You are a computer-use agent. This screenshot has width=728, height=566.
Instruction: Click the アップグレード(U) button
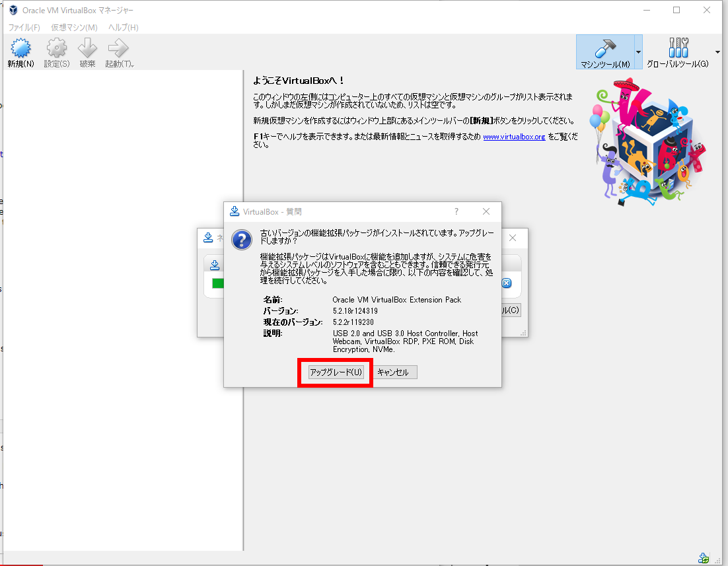pos(336,372)
